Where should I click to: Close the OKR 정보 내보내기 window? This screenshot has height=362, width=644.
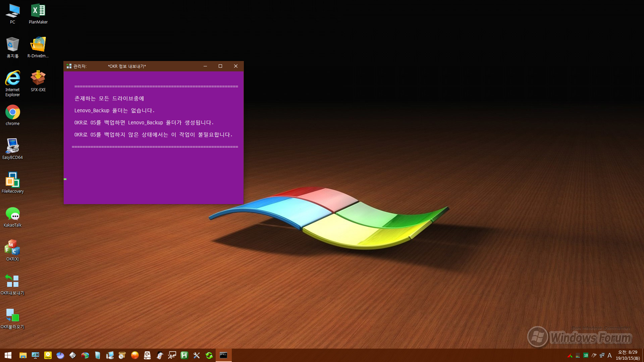point(236,66)
